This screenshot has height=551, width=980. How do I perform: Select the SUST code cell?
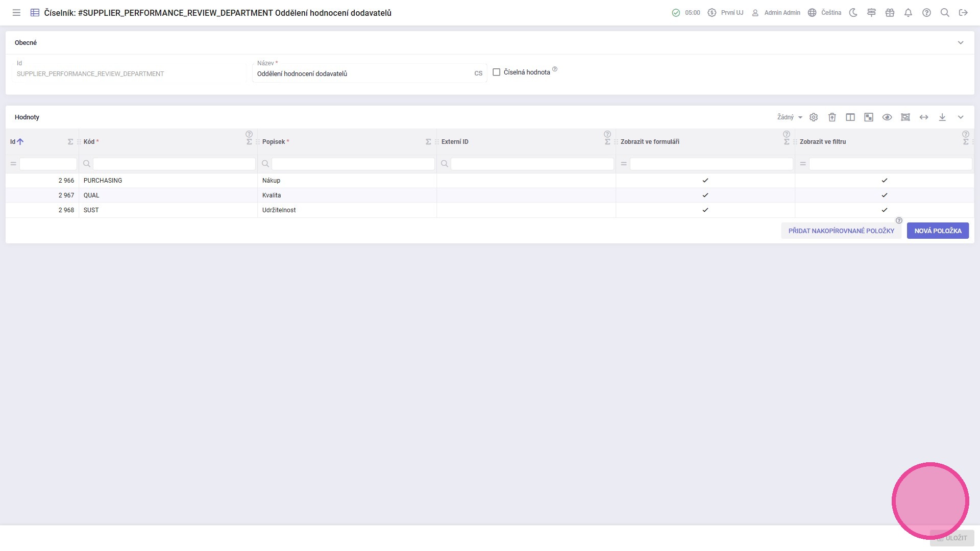(x=168, y=210)
